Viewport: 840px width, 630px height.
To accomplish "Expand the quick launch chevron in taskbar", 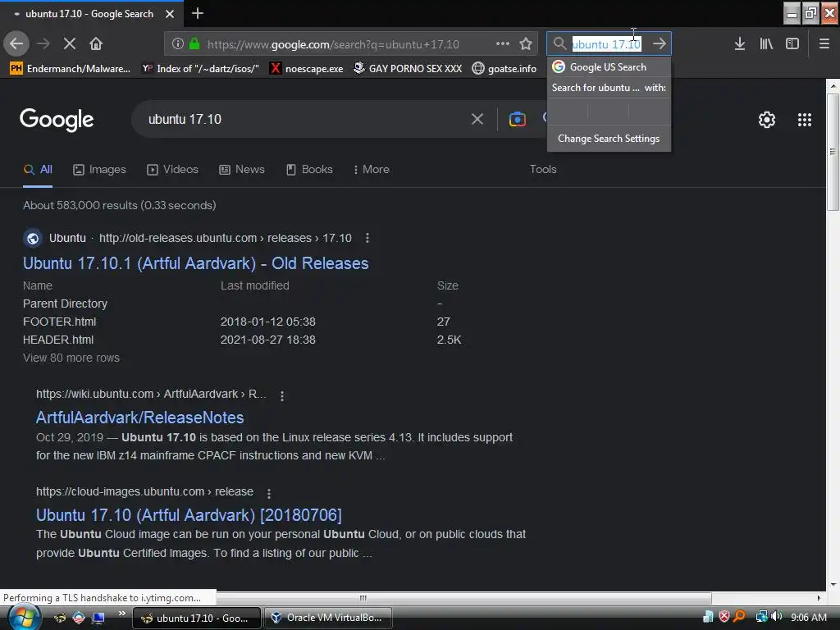I will [122, 614].
